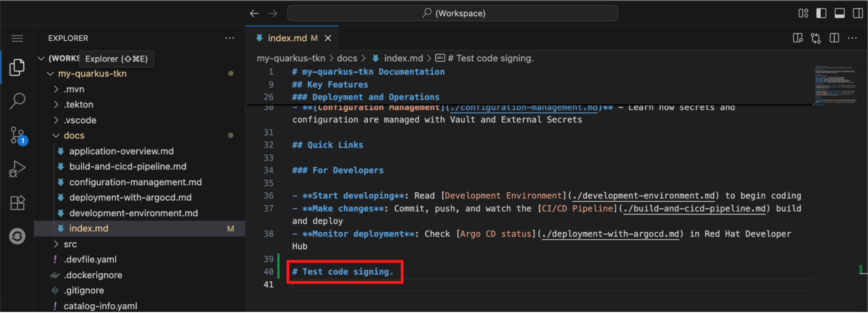Split the editor right
The image size is (868, 313).
[834, 38]
